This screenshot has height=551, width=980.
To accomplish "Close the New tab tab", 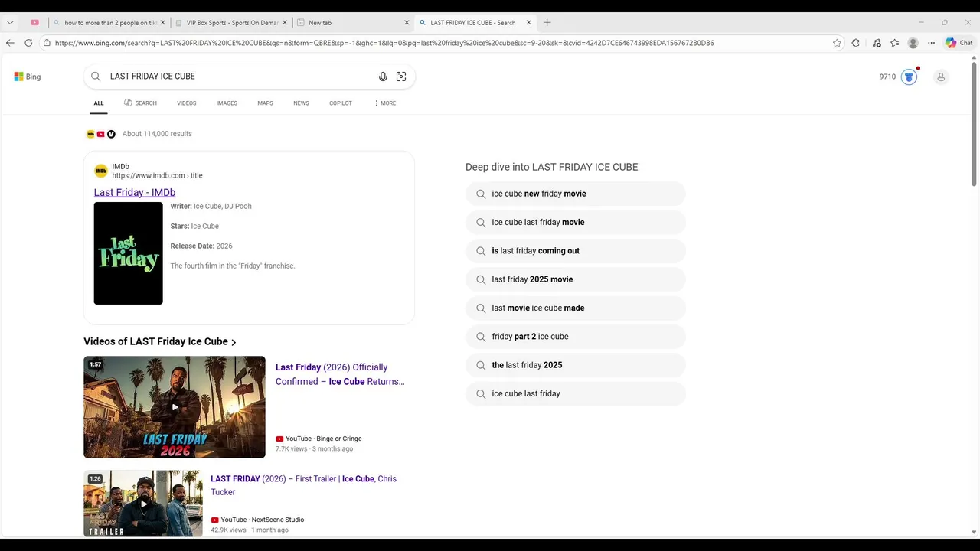I will coord(407,23).
